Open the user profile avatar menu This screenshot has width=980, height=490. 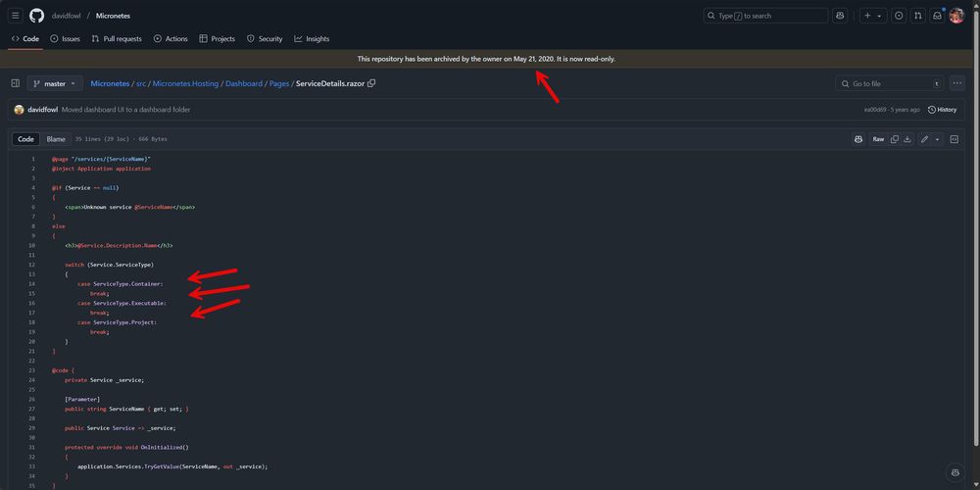tap(956, 16)
